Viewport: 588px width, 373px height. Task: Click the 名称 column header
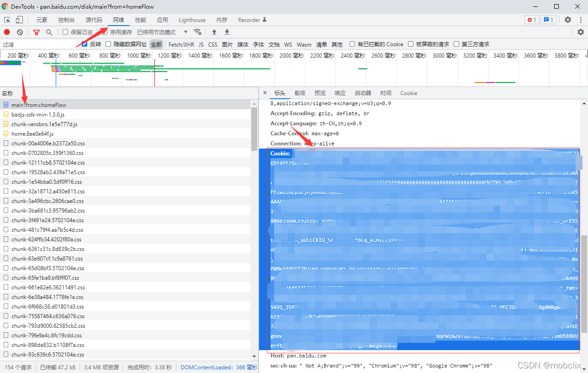[x=129, y=93]
